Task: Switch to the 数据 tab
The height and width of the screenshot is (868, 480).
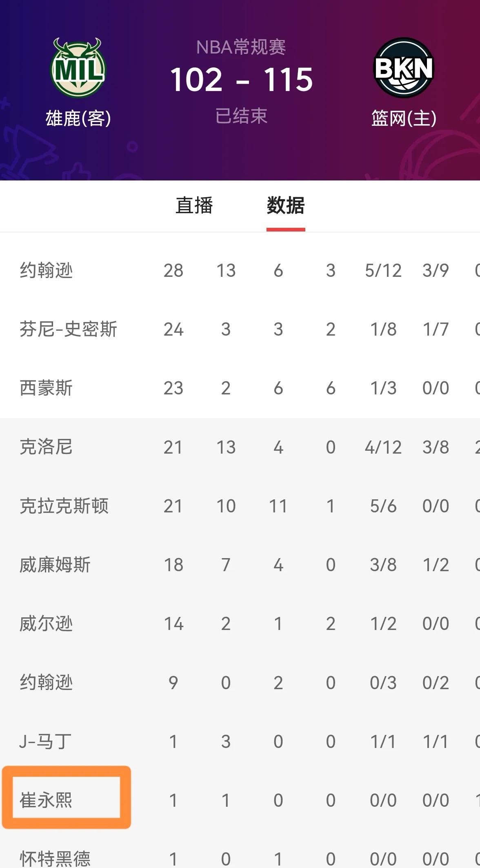Action: click(286, 206)
